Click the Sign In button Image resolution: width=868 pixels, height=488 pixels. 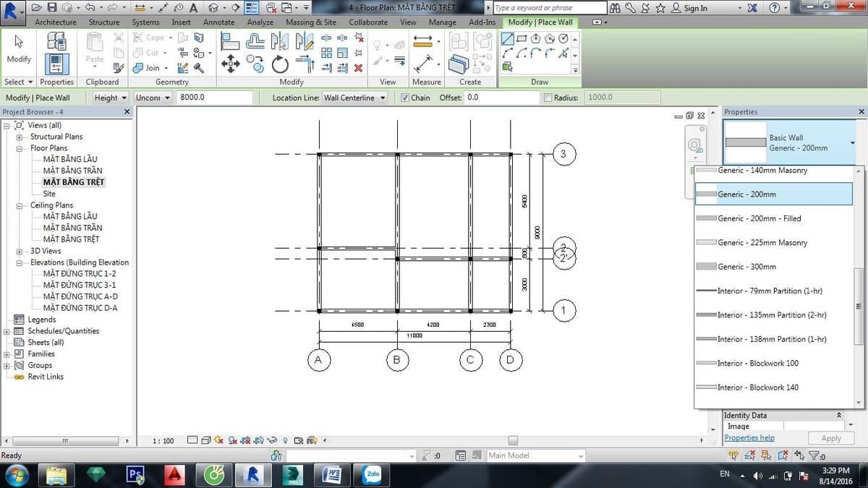coord(690,8)
